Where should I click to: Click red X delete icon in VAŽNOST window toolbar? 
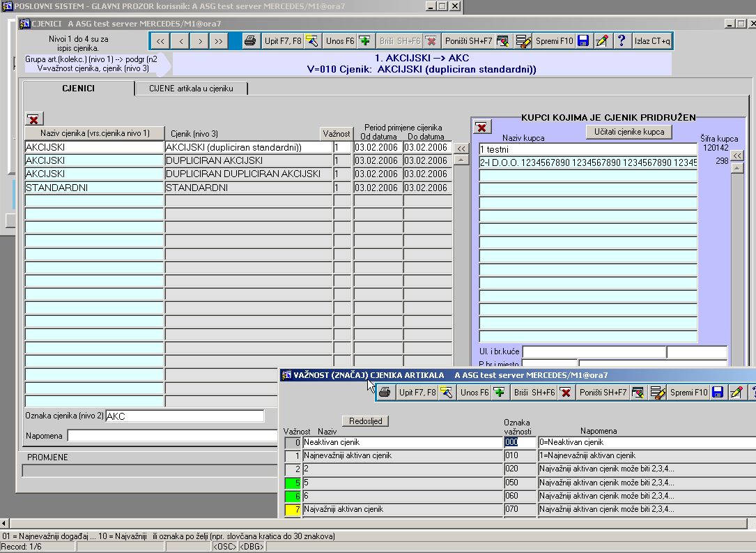[566, 393]
